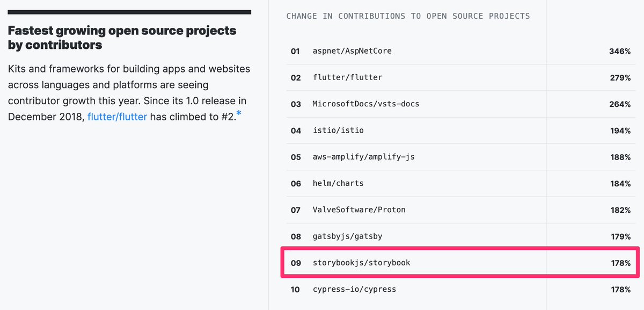Click rank number 01 in the table

tap(296, 51)
